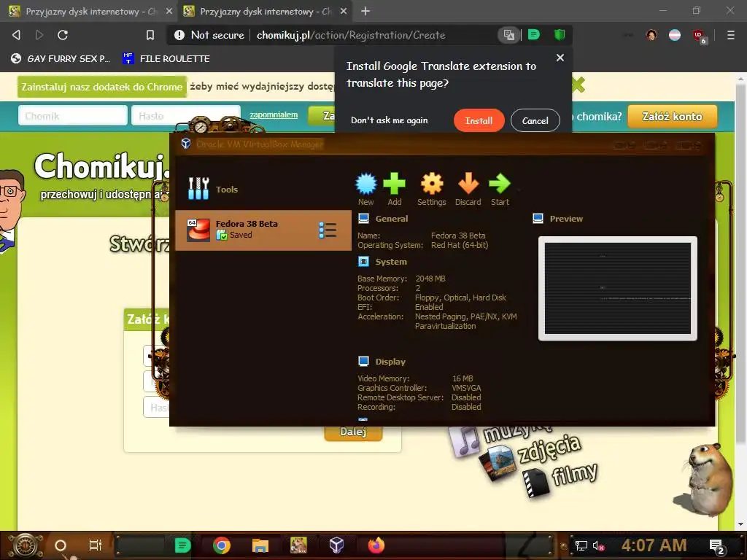
Task: Click the VM preview thumbnail
Action: pyautogui.click(x=617, y=289)
